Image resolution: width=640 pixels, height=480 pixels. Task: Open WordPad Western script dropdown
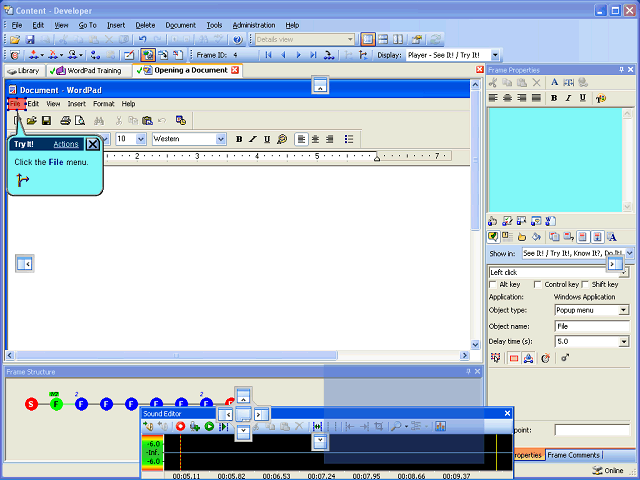click(x=221, y=139)
